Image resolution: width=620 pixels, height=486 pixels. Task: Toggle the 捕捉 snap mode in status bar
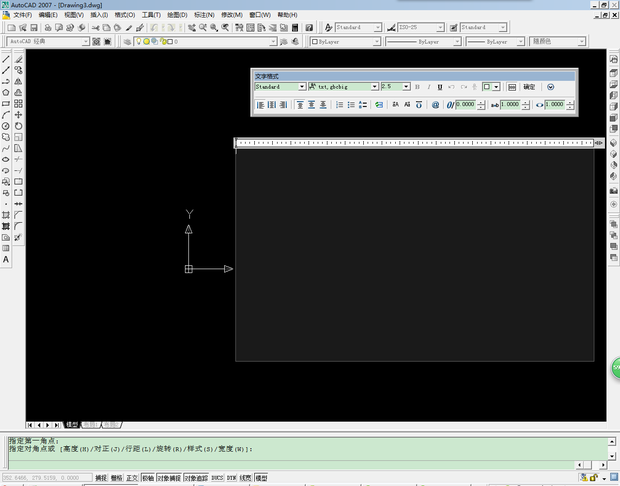click(x=101, y=478)
